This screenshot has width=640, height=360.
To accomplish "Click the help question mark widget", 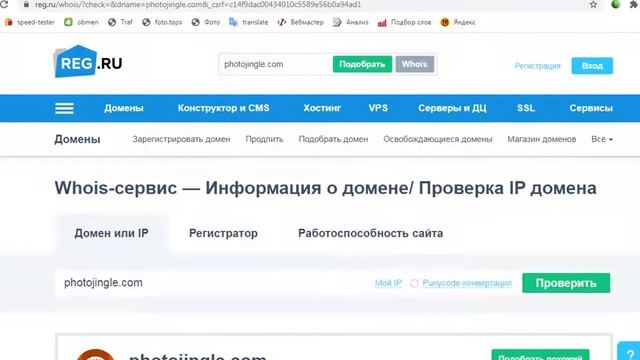I will point(629,351).
